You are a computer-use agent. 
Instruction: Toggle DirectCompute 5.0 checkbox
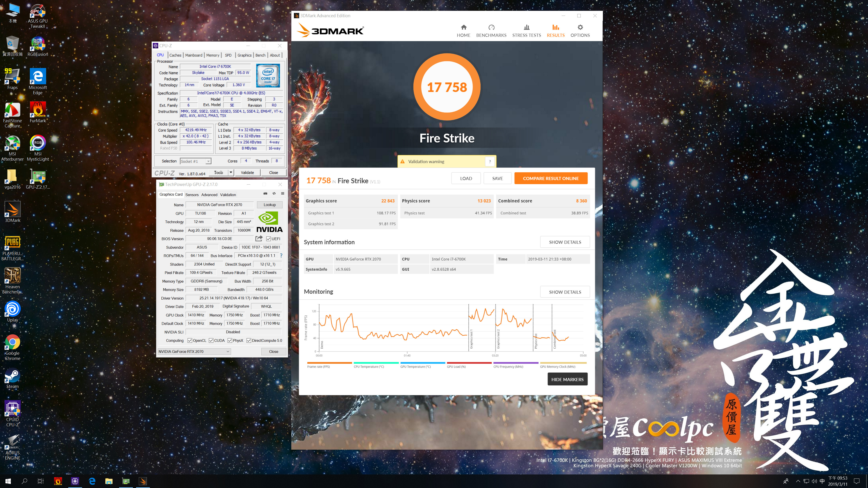(x=249, y=340)
